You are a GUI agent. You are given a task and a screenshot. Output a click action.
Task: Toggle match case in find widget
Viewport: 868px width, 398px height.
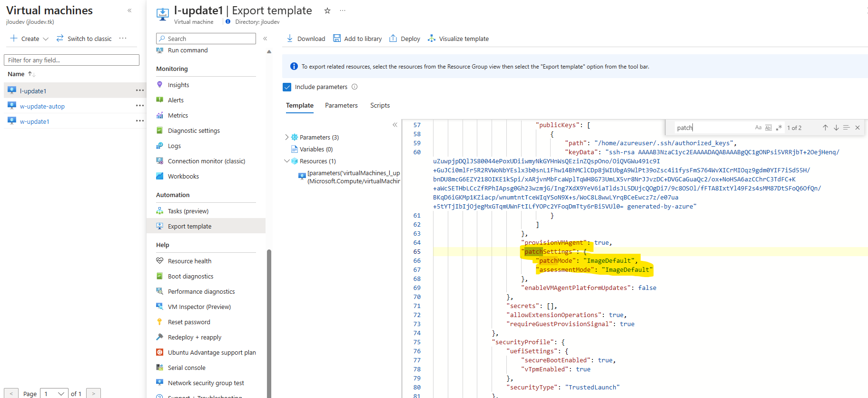pyautogui.click(x=758, y=128)
